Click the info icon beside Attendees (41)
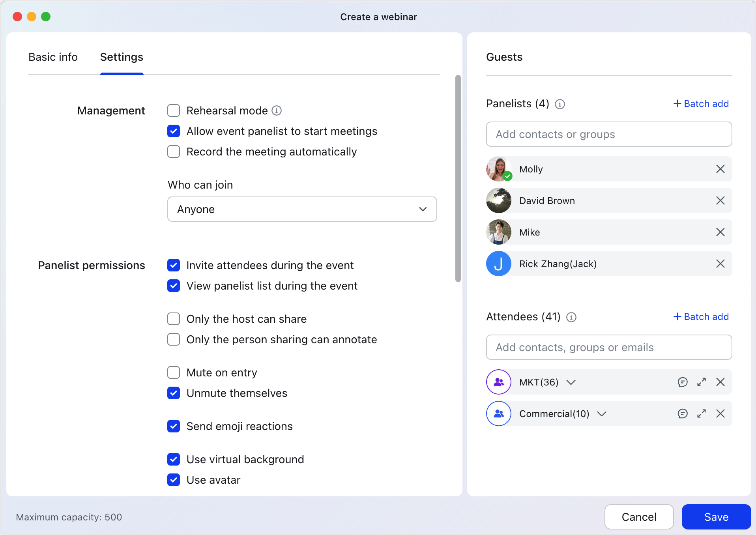The image size is (756, 535). coord(571,317)
